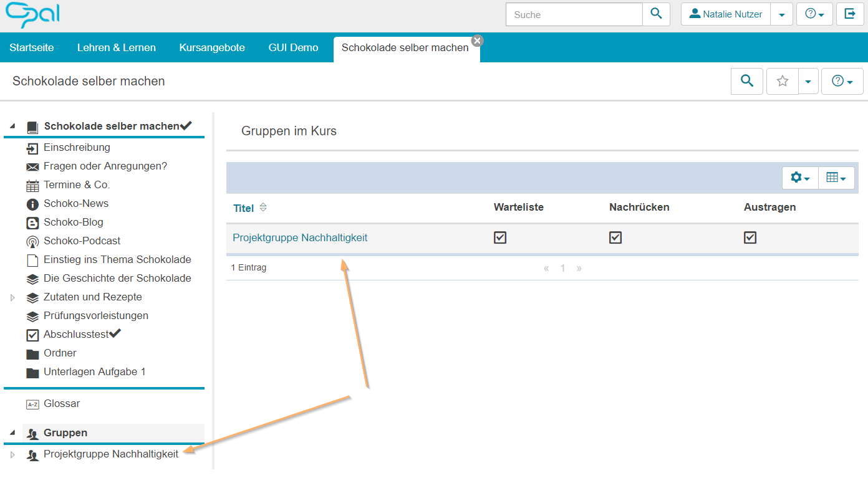The width and height of the screenshot is (868, 483).
Task: Open the user menu arrow next to Natalie Nutzer
Action: (781, 14)
